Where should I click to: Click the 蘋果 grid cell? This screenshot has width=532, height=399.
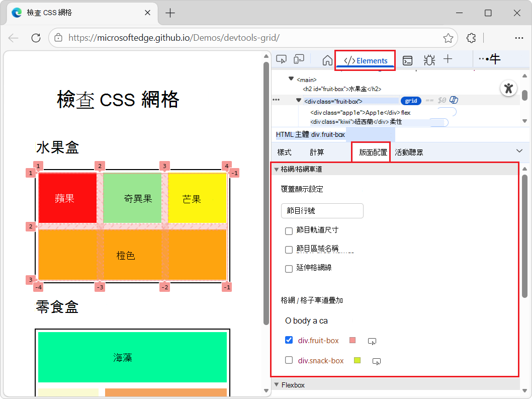click(67, 198)
